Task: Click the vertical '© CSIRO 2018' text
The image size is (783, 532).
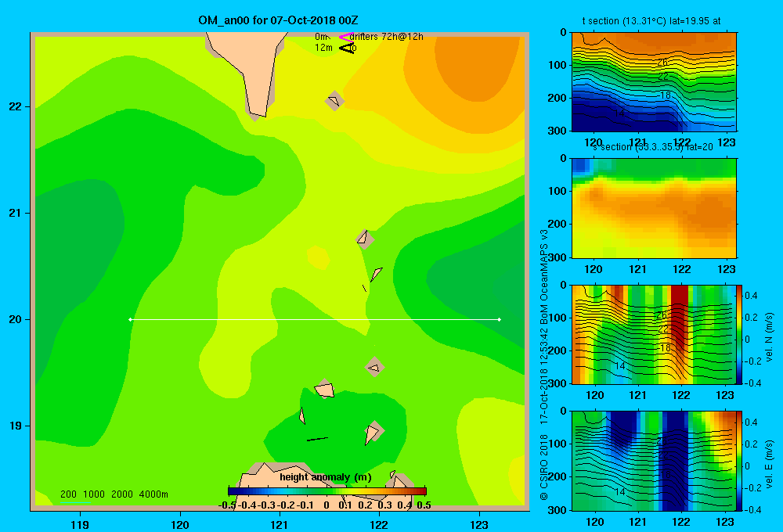Action: click(544, 466)
